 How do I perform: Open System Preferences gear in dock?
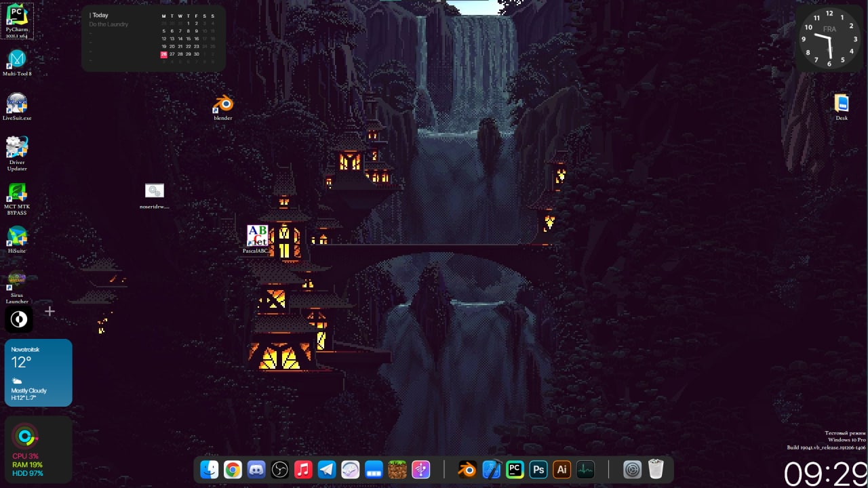[632, 470]
